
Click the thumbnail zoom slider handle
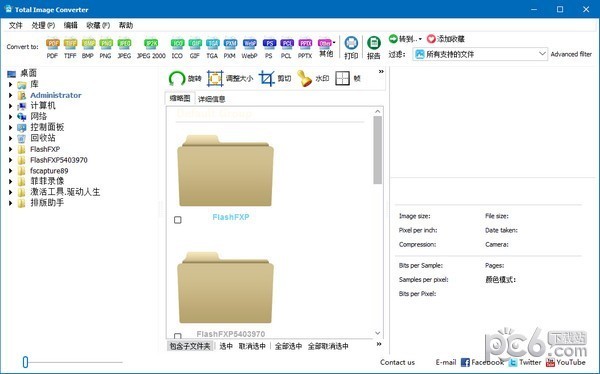click(x=25, y=362)
